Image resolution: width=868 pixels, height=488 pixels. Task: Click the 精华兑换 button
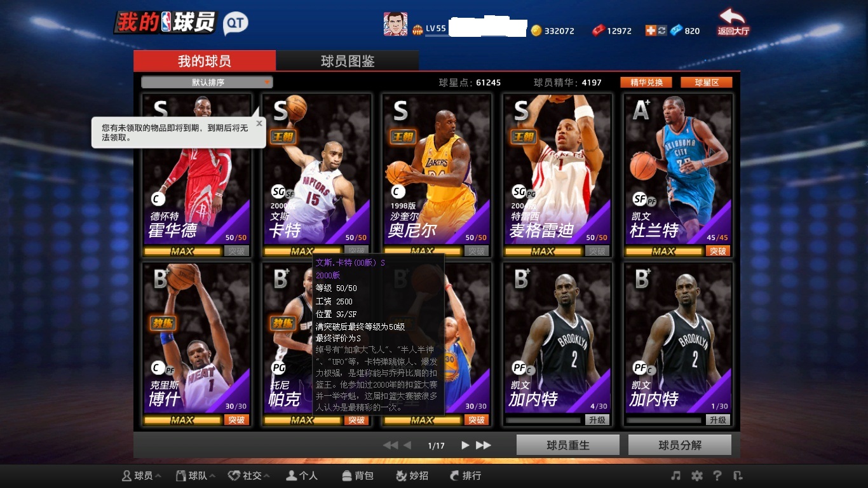646,83
